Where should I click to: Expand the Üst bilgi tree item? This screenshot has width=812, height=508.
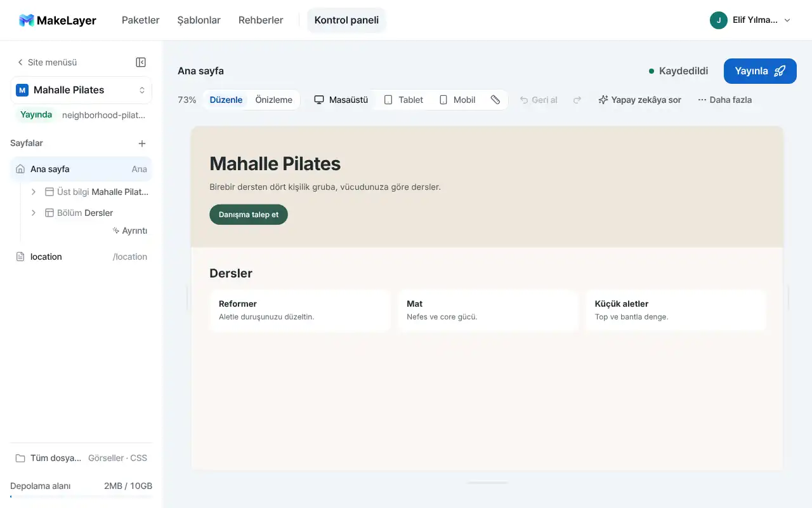click(x=34, y=192)
